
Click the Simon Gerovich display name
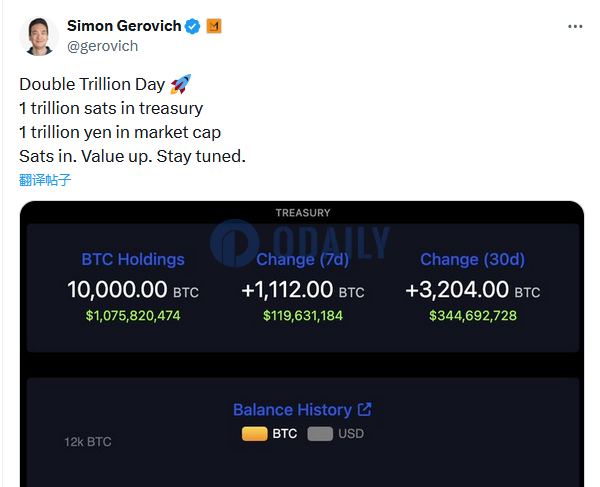(124, 26)
